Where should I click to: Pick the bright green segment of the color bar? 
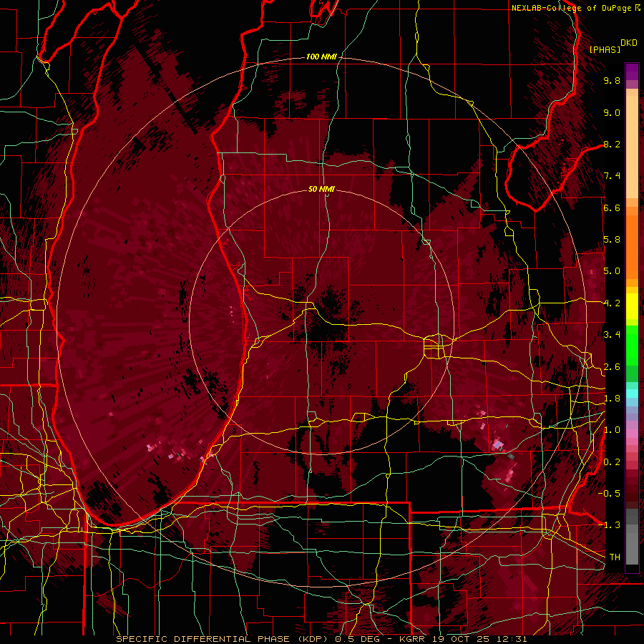[x=632, y=345]
